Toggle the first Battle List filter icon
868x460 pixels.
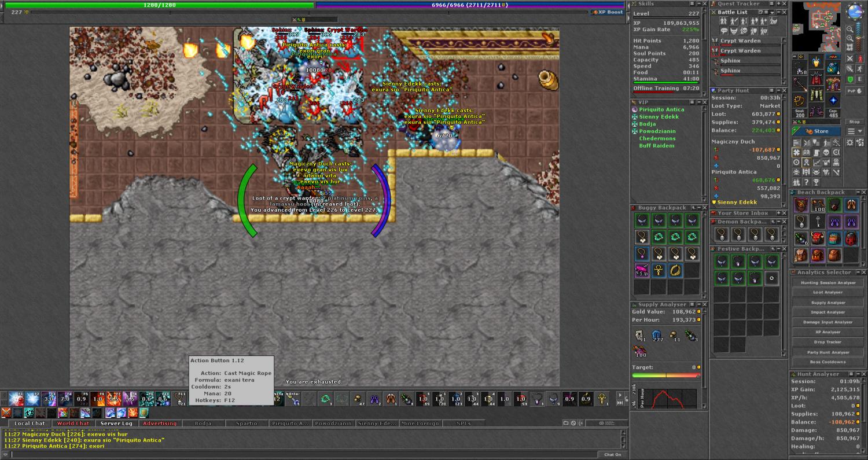coord(723,21)
